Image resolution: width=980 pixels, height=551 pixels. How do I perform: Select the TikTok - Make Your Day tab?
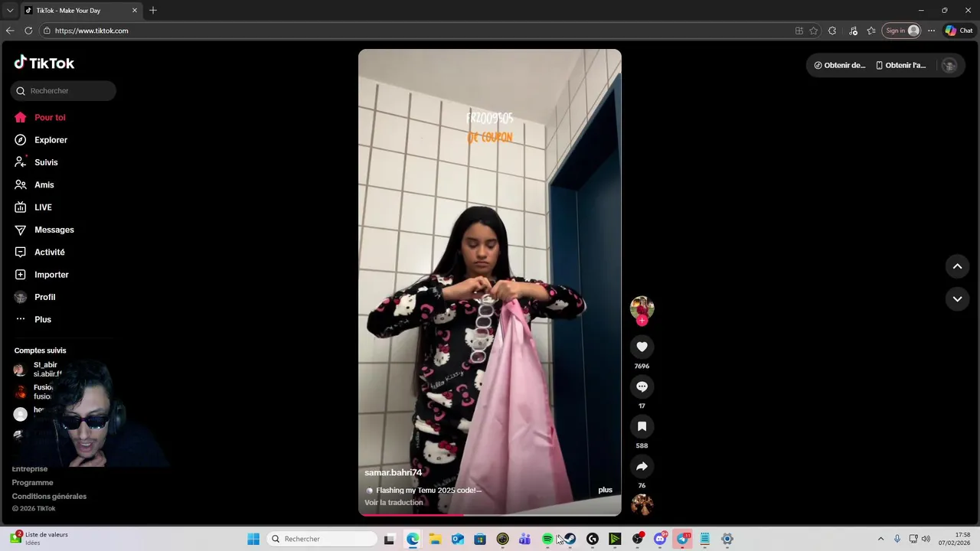81,10
